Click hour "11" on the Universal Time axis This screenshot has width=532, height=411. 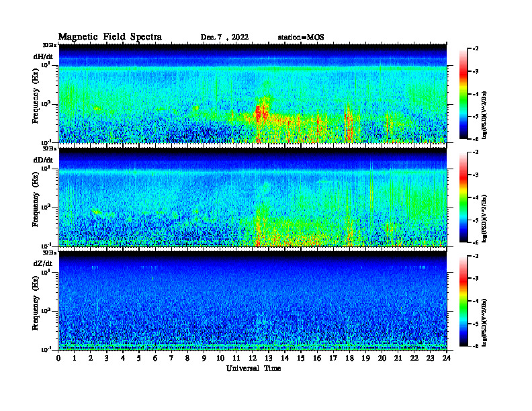(236, 358)
